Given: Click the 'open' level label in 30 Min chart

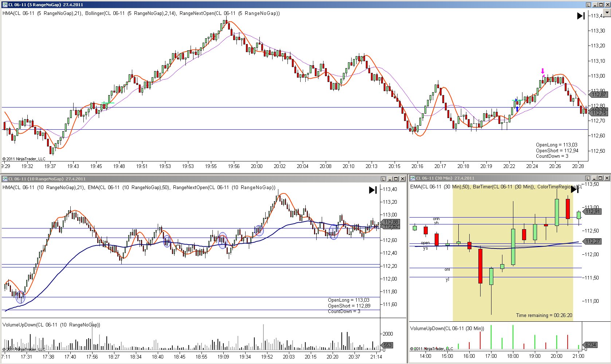Looking at the screenshot, I should (425, 243).
